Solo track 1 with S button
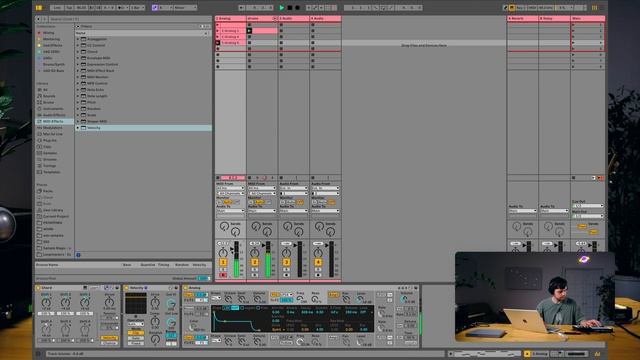The image size is (640, 360). coord(223,269)
